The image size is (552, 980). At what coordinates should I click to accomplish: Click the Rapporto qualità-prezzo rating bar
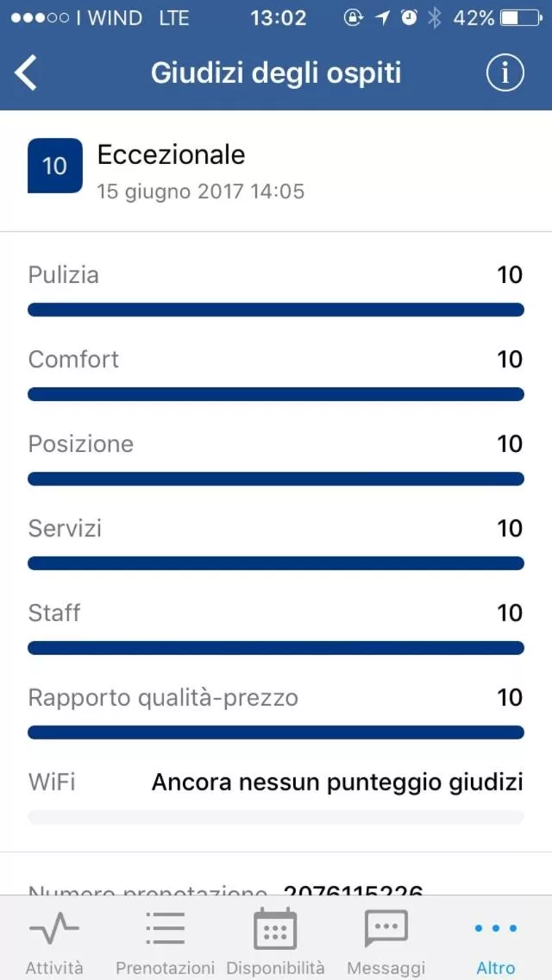tap(276, 732)
